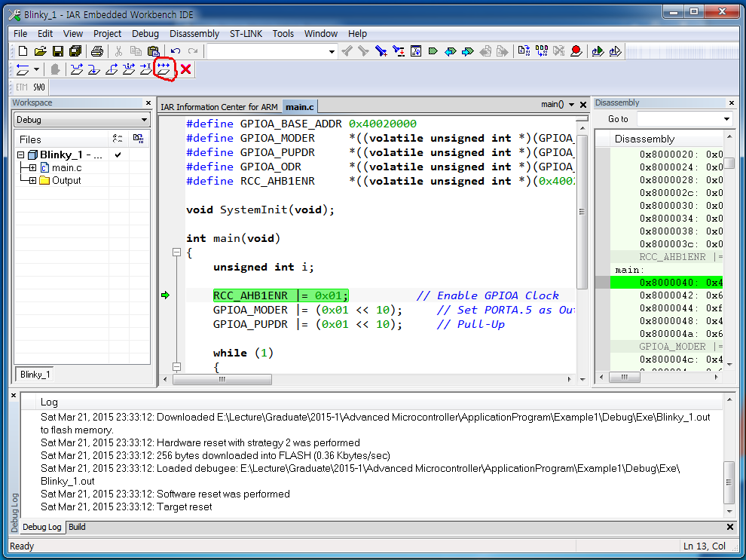Click the GPIOA_MODER code line in main
Viewport: 746px width, 560px height.
[307, 310]
